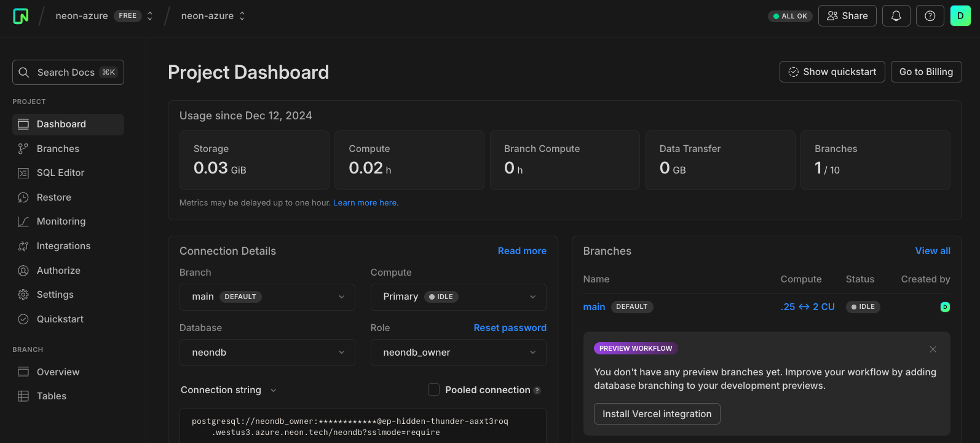Click the Neon logo icon

click(x=21, y=16)
